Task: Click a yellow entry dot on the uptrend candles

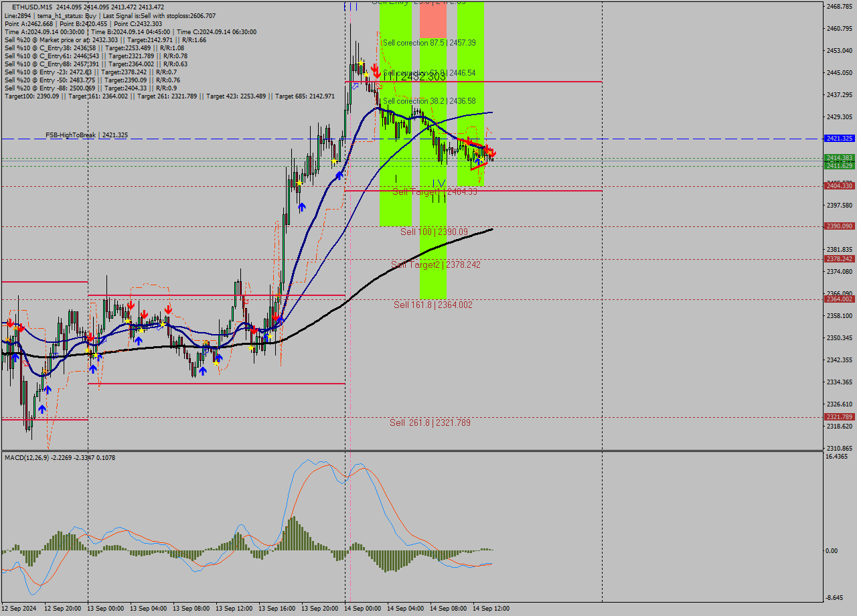Action: pyautogui.click(x=333, y=161)
